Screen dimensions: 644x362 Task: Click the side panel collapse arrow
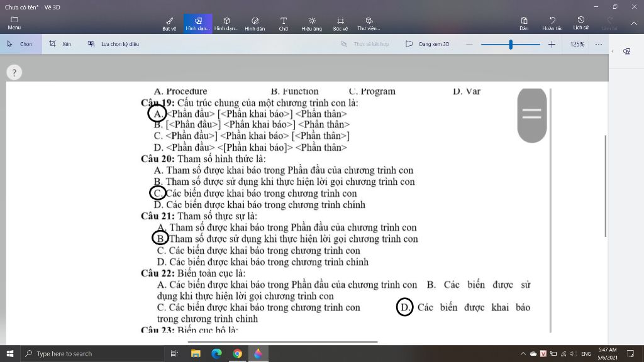tap(613, 52)
